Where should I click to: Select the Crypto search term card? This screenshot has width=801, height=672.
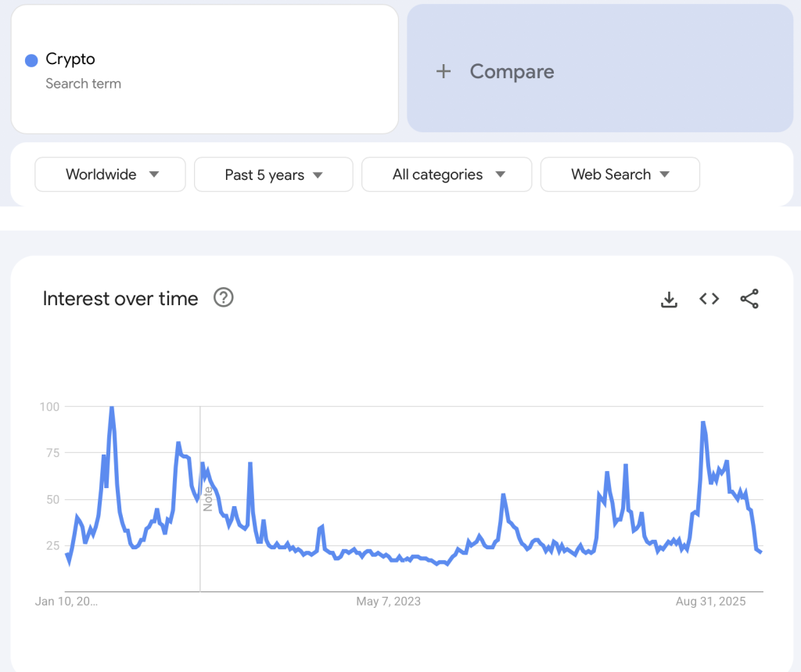coord(203,69)
